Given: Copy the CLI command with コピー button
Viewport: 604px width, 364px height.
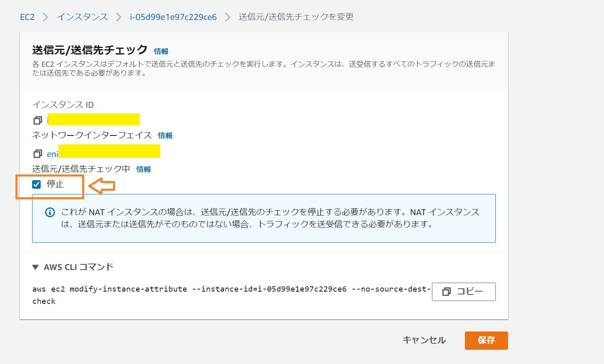Looking at the screenshot, I should coord(464,292).
